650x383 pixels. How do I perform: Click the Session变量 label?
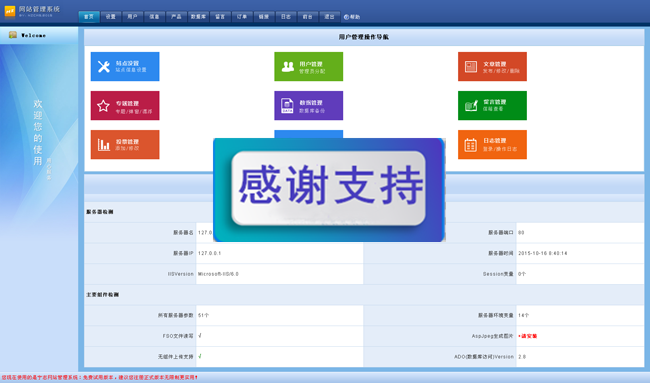click(x=498, y=274)
